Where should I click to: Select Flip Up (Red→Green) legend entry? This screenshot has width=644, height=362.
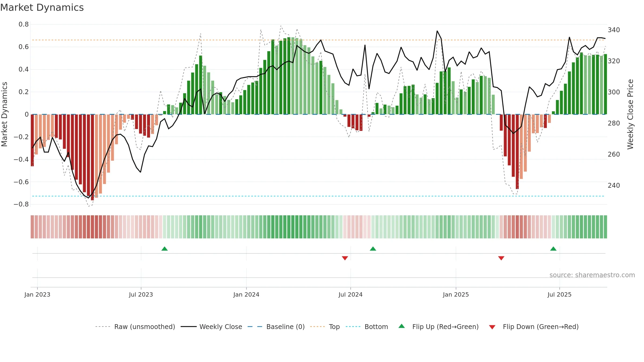(x=438, y=327)
